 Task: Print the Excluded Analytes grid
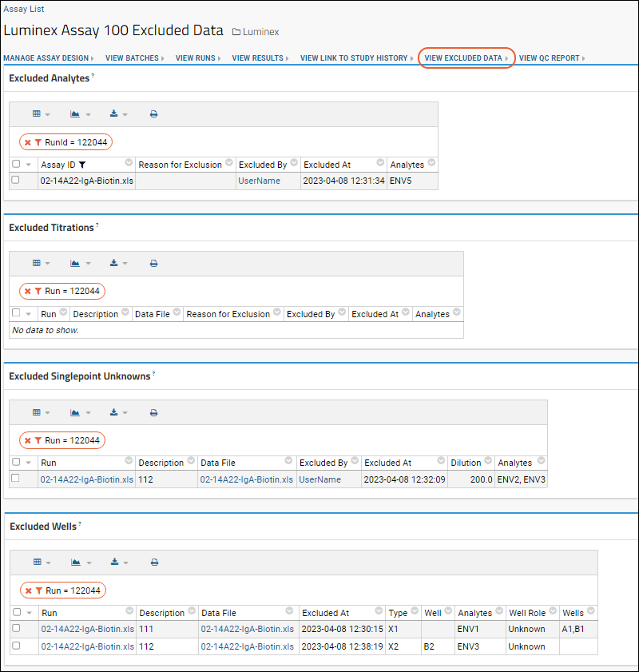point(154,114)
